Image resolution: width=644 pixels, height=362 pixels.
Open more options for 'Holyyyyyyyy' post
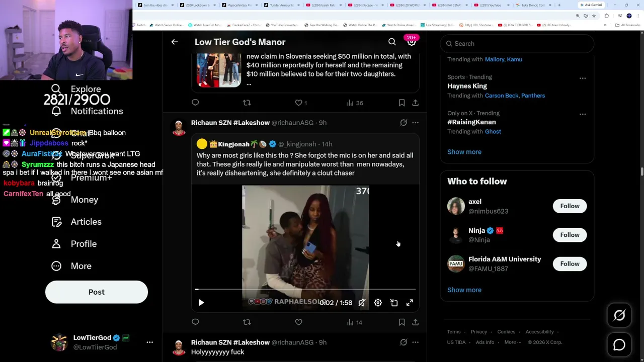click(415, 342)
